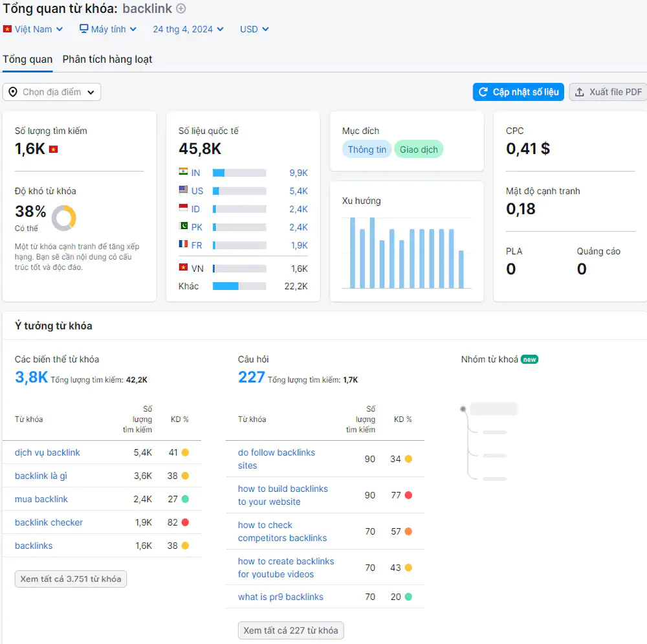Viewport: 647px width, 644px height.
Task: Click Xem tất cả 3.751 từ khóa button
Action: pos(71,579)
